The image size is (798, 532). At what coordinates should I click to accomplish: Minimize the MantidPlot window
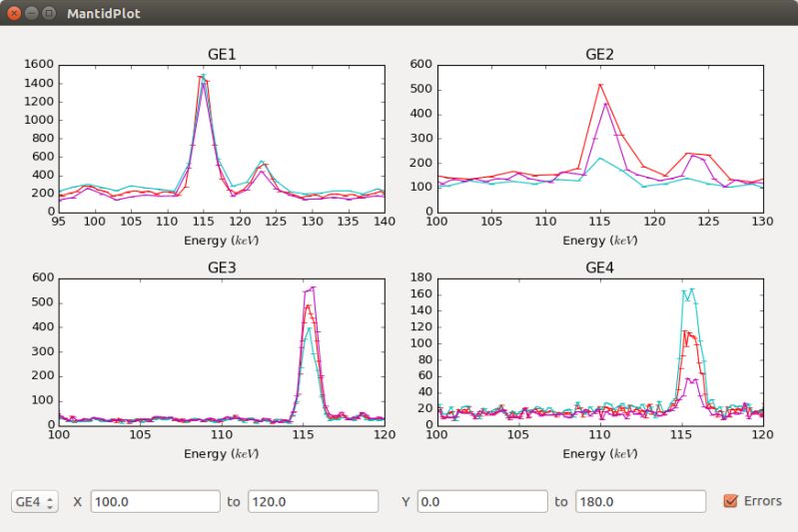[x=32, y=13]
